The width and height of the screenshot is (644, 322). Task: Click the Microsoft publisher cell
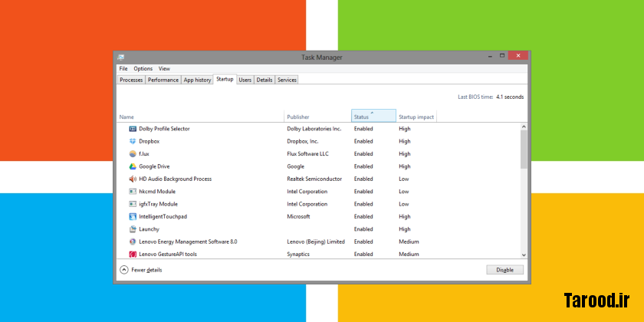coord(298,216)
